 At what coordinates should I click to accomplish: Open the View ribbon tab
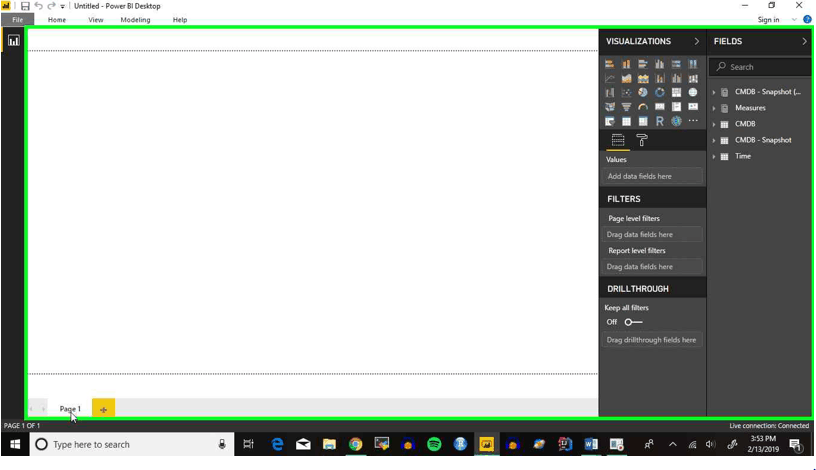96,20
